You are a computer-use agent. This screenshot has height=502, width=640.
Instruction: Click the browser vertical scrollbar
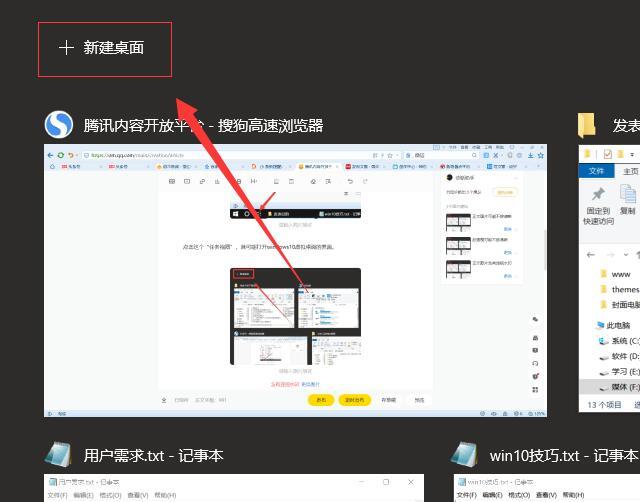[x=544, y=250]
